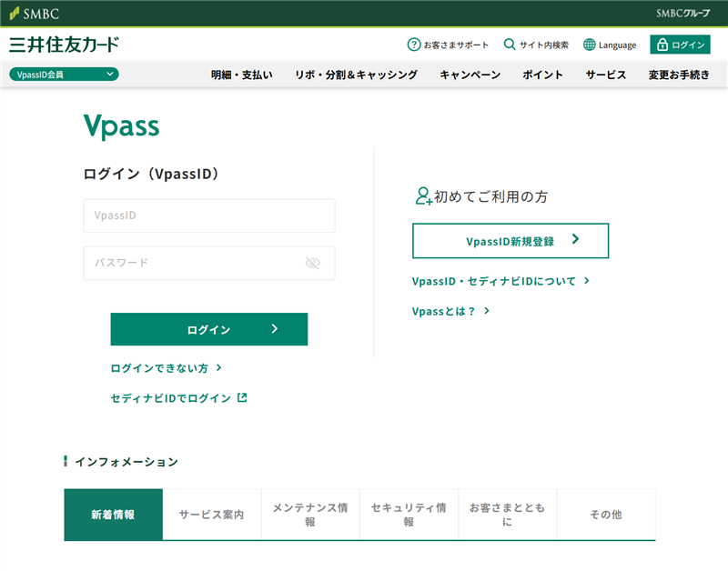Open キャンペーン menu
This screenshot has width=728, height=571.
[470, 75]
